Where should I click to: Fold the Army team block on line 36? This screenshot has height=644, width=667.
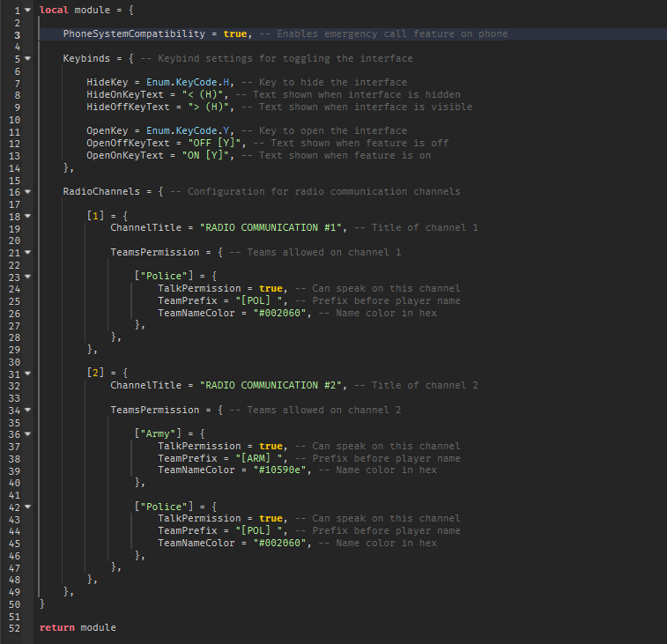28,433
